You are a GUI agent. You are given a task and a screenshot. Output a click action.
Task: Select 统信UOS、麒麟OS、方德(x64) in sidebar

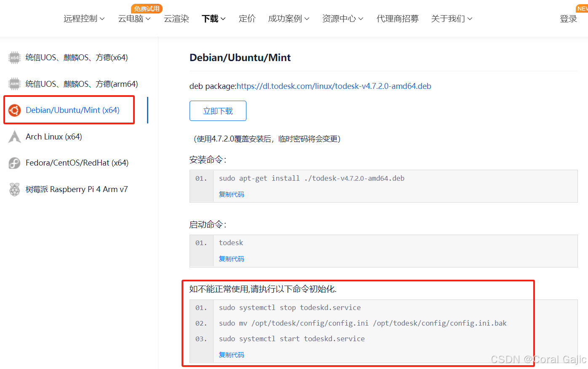coord(77,57)
